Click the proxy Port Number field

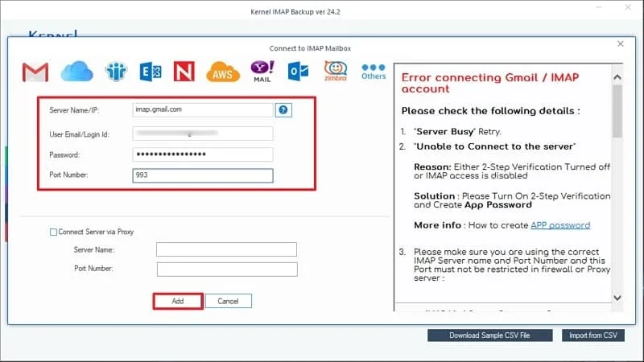coord(227,269)
